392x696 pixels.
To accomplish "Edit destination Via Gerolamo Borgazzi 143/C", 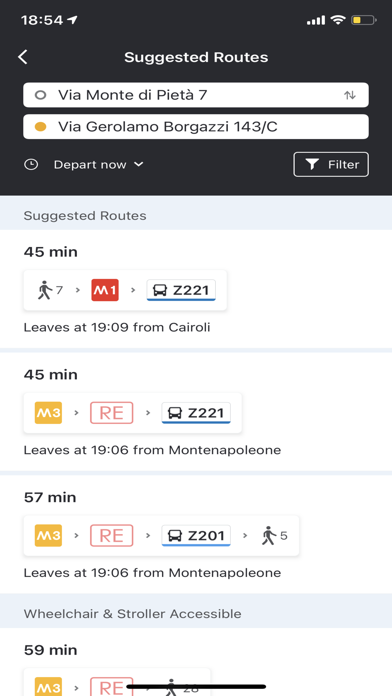I will (196, 127).
